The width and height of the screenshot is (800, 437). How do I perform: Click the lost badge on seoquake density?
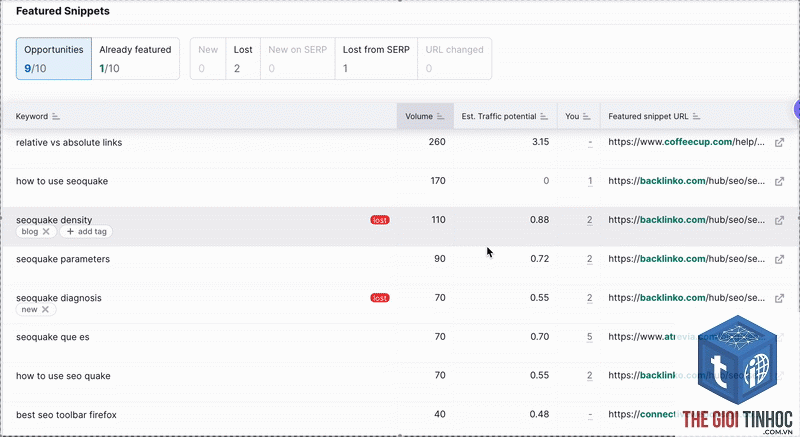tap(380, 220)
